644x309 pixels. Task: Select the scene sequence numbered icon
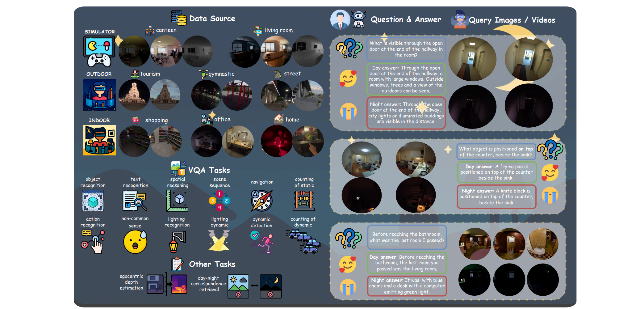219,201
